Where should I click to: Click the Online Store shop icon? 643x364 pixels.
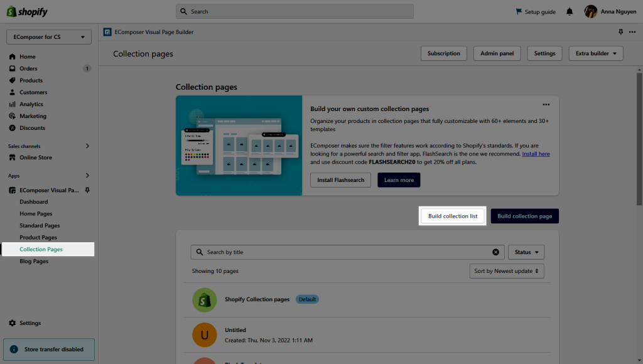pos(13,158)
